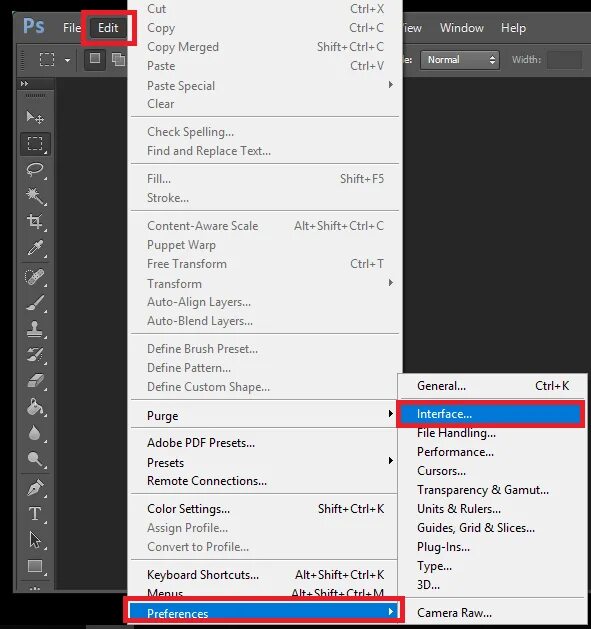Open Performance preferences
This screenshot has height=629, width=591.
[x=492, y=452]
